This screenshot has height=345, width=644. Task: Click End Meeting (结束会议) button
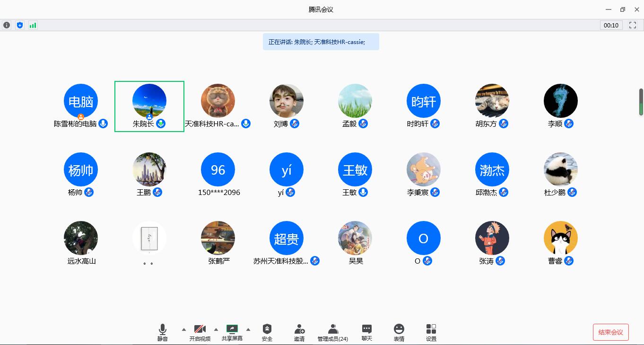(x=610, y=332)
